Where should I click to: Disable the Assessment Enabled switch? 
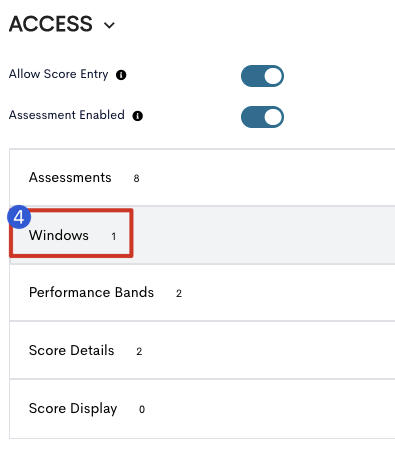[x=262, y=117]
